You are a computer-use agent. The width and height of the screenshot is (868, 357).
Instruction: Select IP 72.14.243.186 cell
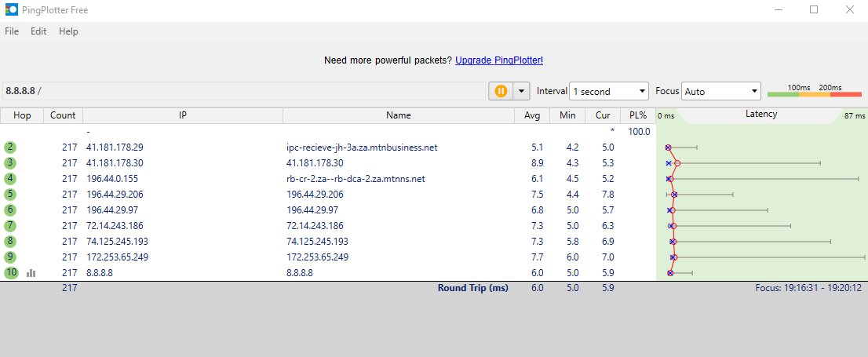pyautogui.click(x=115, y=226)
